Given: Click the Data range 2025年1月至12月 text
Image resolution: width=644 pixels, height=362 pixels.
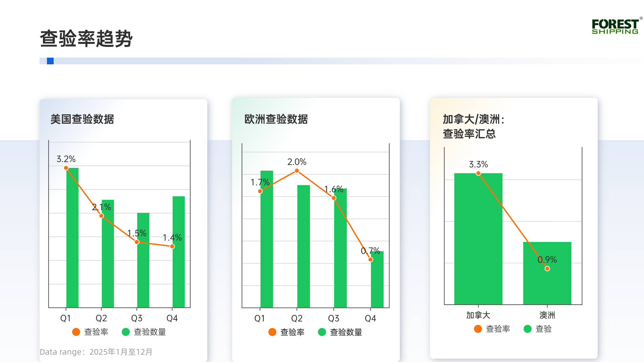Looking at the screenshot, I should click(96, 352).
